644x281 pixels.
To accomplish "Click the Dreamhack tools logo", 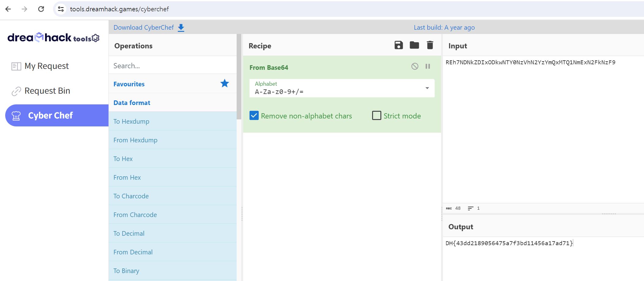I will pos(53,38).
